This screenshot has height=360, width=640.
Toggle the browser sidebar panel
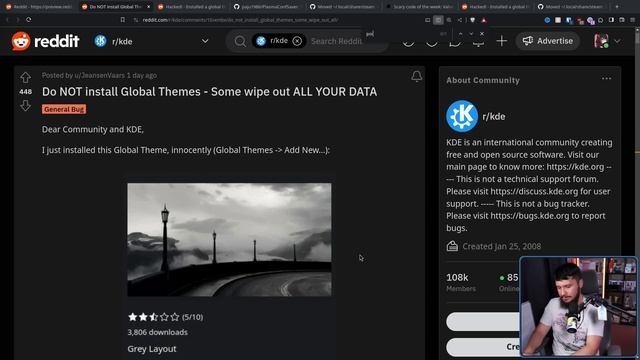coord(611,20)
